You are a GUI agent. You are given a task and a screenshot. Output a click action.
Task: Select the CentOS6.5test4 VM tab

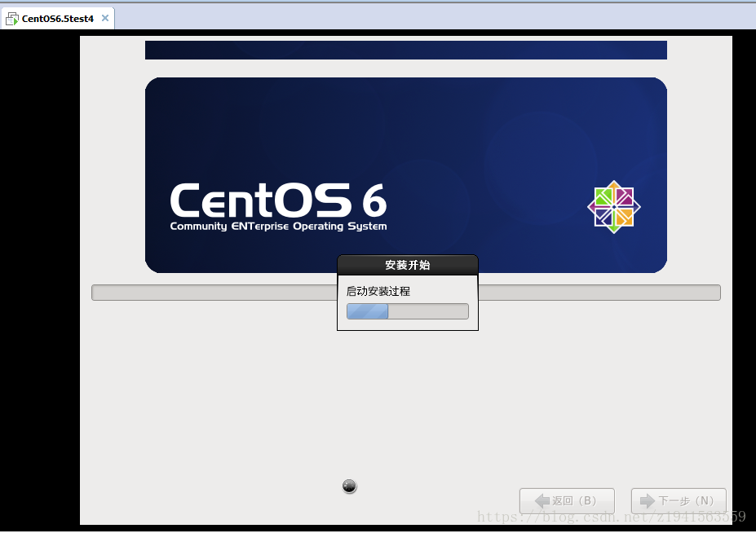click(57, 18)
